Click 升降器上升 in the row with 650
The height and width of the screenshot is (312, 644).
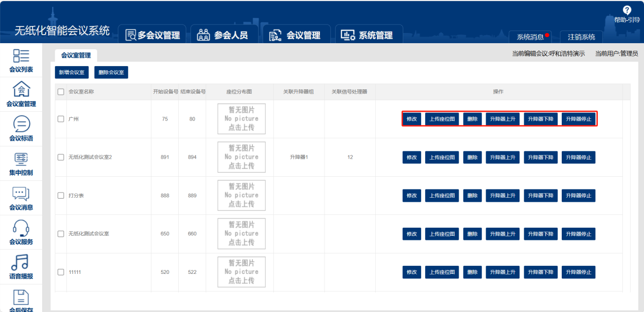click(x=503, y=234)
